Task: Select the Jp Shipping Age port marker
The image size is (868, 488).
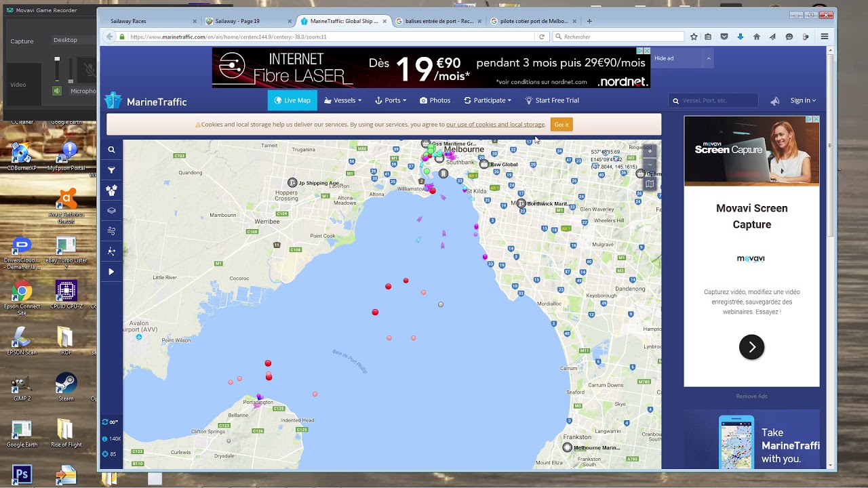Action: (293, 183)
